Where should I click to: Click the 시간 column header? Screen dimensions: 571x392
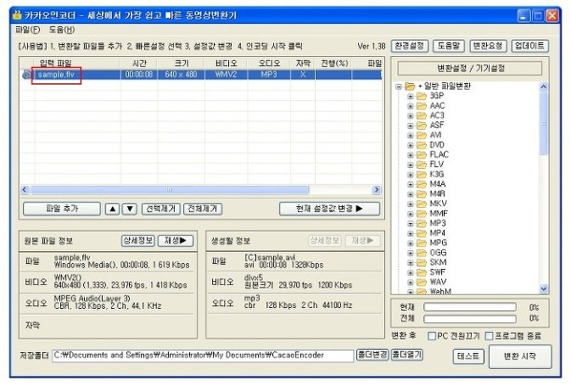(x=139, y=64)
